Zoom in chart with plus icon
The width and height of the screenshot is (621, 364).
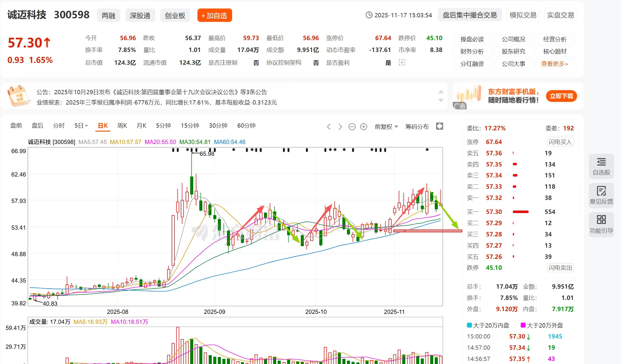(363, 127)
